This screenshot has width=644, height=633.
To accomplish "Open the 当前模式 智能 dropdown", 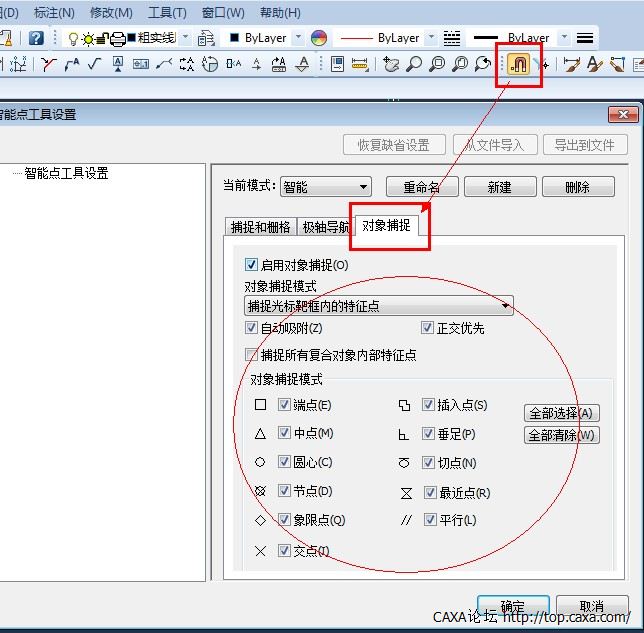I will (326, 187).
